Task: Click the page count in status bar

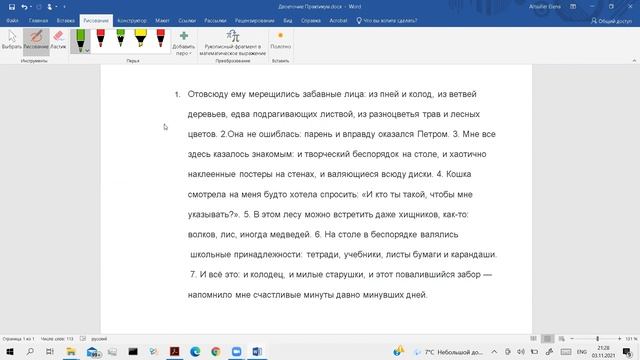Action: (18, 339)
